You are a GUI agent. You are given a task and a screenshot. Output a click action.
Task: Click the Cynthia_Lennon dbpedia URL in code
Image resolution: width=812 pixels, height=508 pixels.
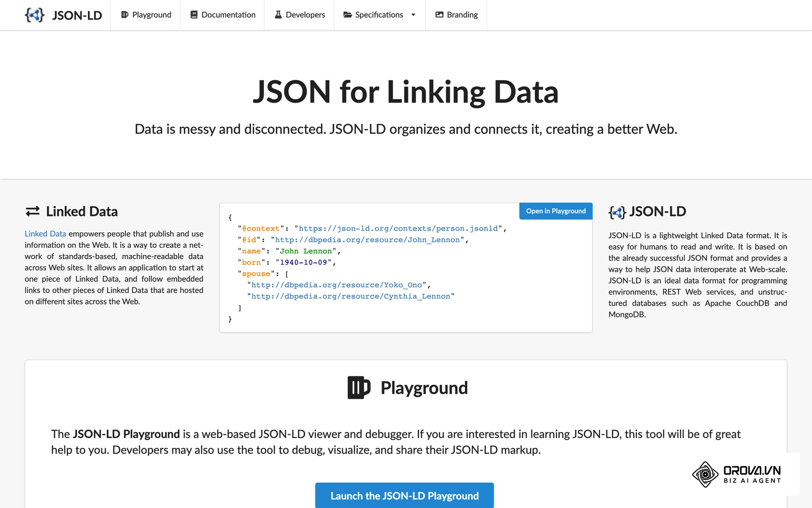pos(351,296)
